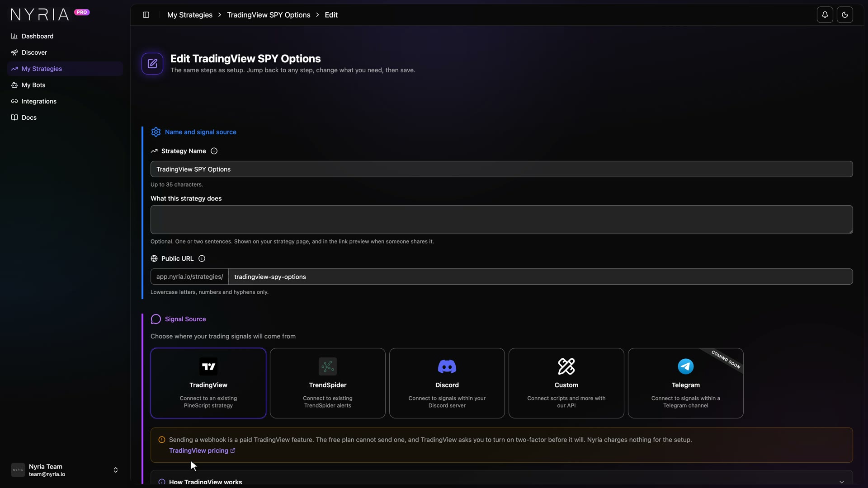This screenshot has width=868, height=488.
Task: Open My Bots in the sidebar
Action: click(65, 85)
